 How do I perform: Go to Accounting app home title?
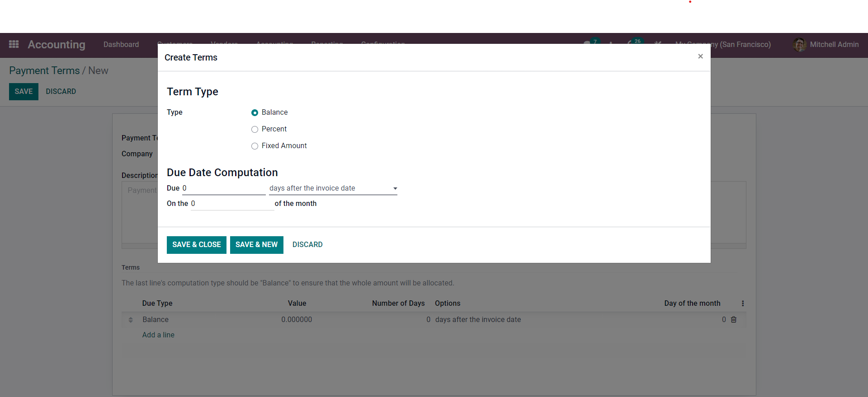pyautogui.click(x=57, y=44)
